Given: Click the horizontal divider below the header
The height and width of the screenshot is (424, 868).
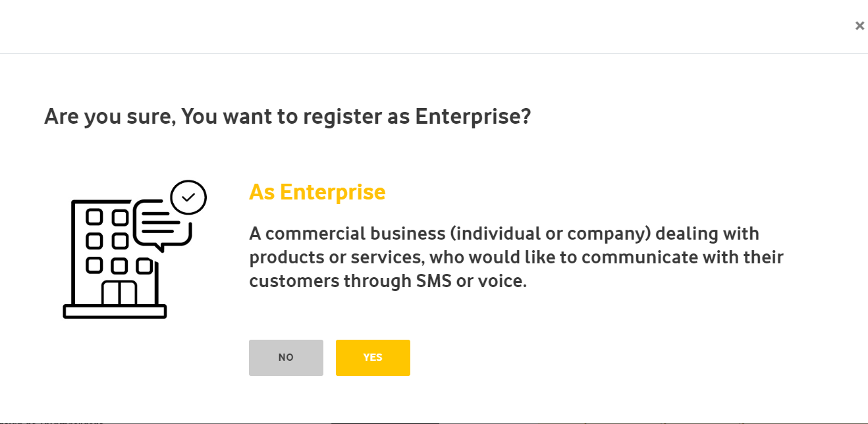Looking at the screenshot, I should tap(434, 53).
